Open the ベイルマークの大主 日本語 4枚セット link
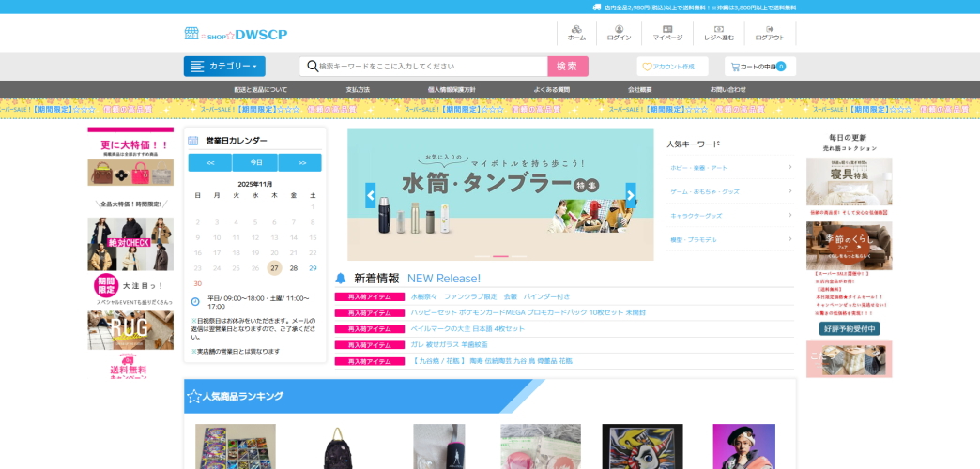 pyautogui.click(x=467, y=329)
